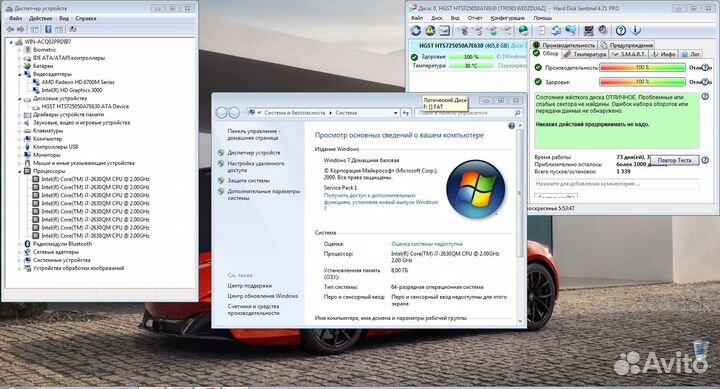Open Справка menu in Device Manager
The height and width of the screenshot is (389, 720).
click(85, 18)
